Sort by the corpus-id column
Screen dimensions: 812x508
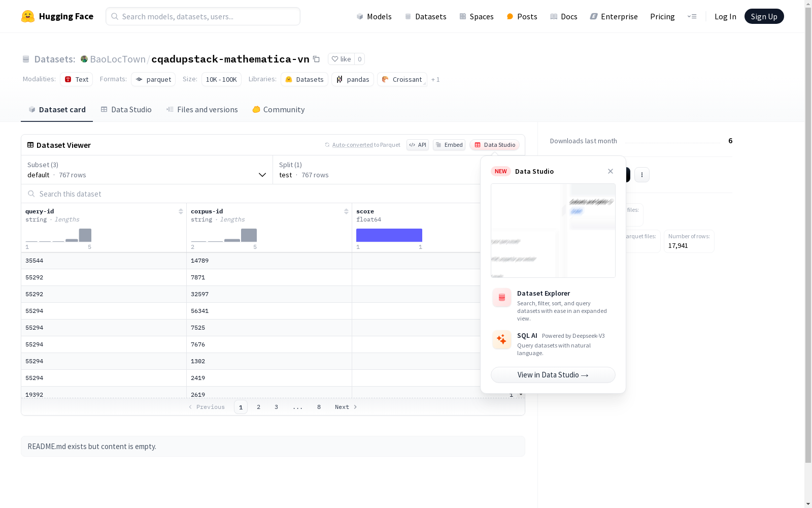tap(346, 211)
